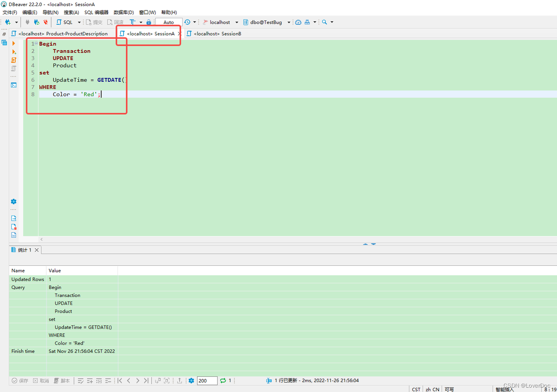This screenshot has width=557, height=392.
Task: Click the 保存 save button in result toolbar
Action: point(20,381)
